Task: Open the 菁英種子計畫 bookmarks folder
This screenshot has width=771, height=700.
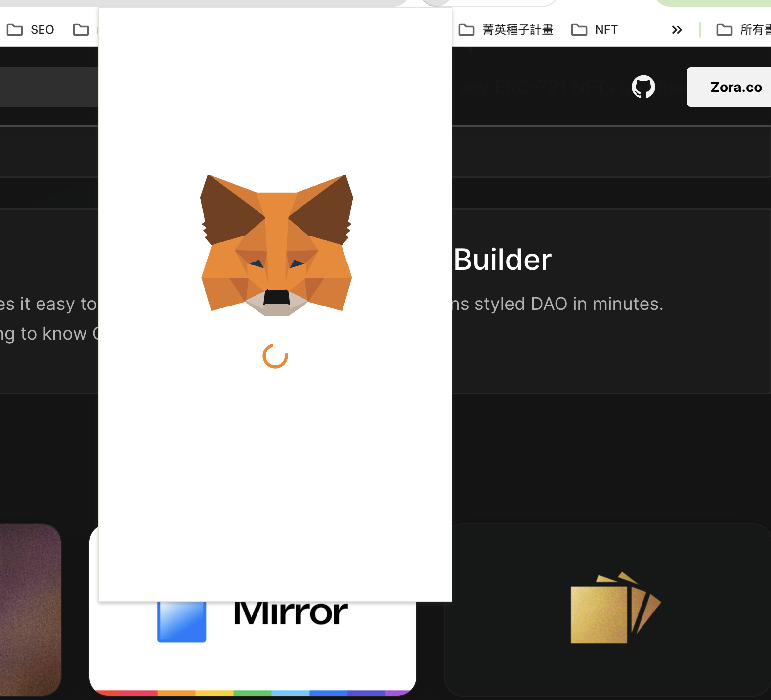Action: [x=506, y=30]
